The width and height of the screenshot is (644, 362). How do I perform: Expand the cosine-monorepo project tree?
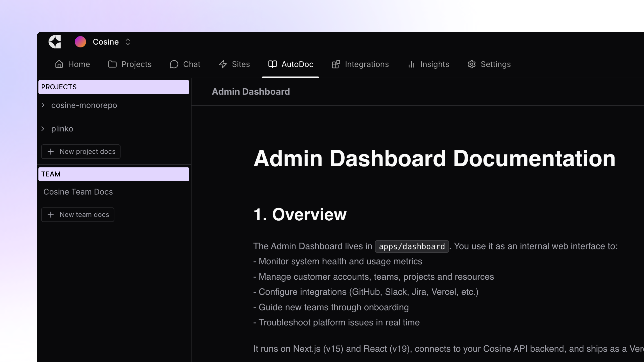tap(43, 105)
